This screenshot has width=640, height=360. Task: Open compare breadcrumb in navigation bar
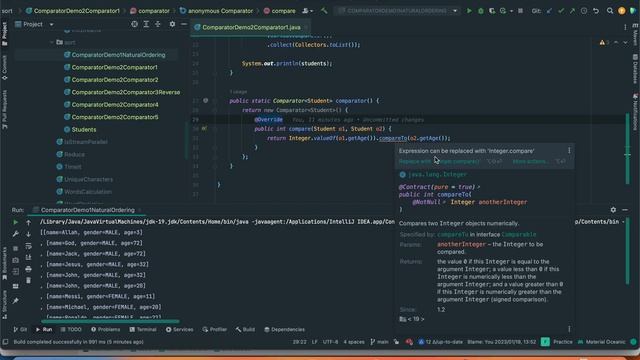point(279,11)
